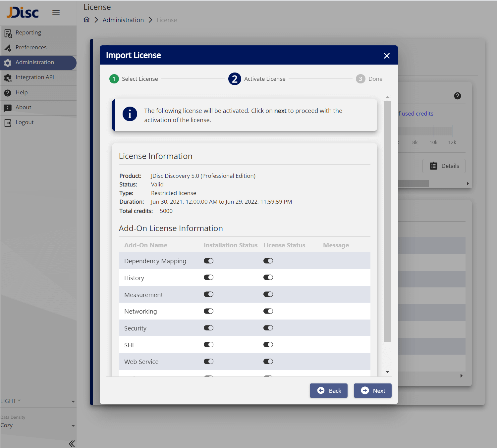Click Next to activate the license
This screenshot has width=497, height=448.
coord(372,391)
